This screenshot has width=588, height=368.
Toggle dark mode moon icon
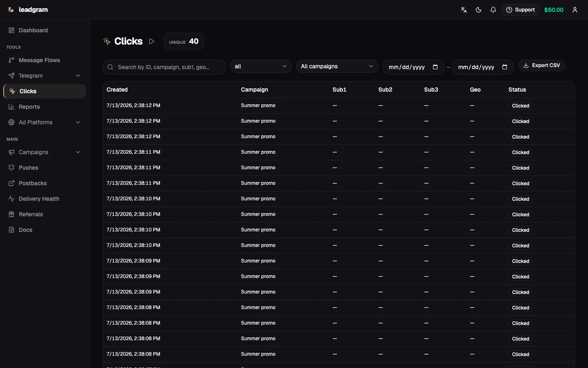coord(479,10)
